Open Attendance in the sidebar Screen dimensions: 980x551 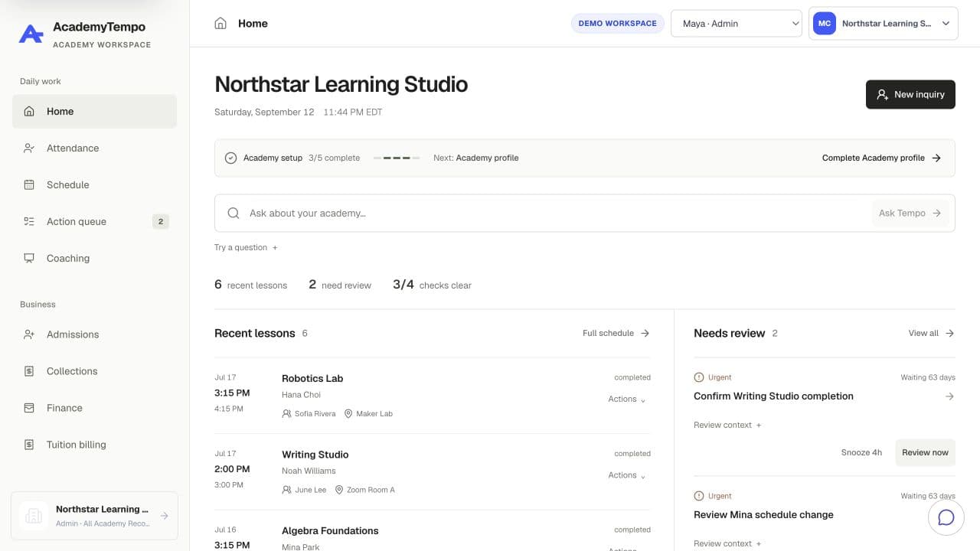point(94,148)
